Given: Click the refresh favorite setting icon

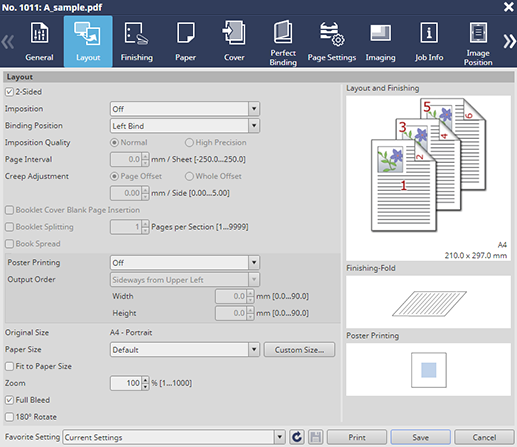Looking at the screenshot, I should pyautogui.click(x=297, y=437).
